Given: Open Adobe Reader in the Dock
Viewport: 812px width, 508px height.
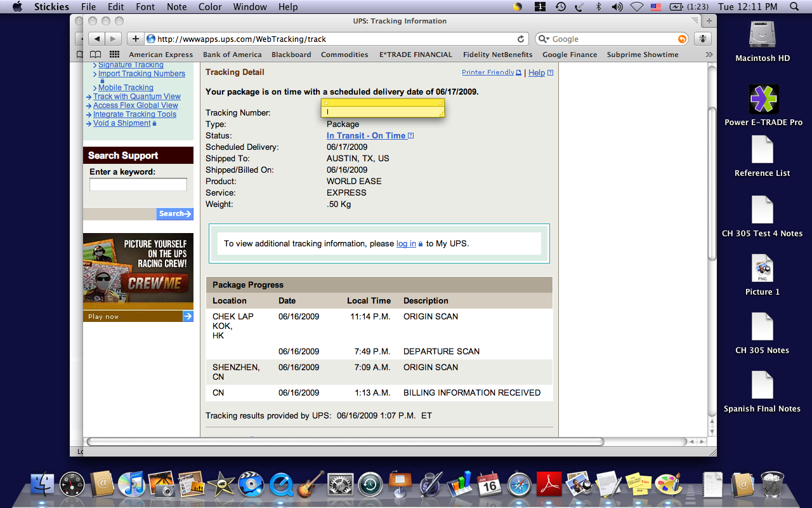Looking at the screenshot, I should tap(549, 485).
